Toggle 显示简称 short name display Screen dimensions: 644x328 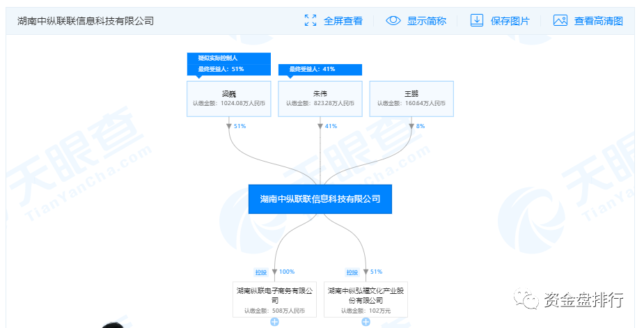click(x=426, y=21)
